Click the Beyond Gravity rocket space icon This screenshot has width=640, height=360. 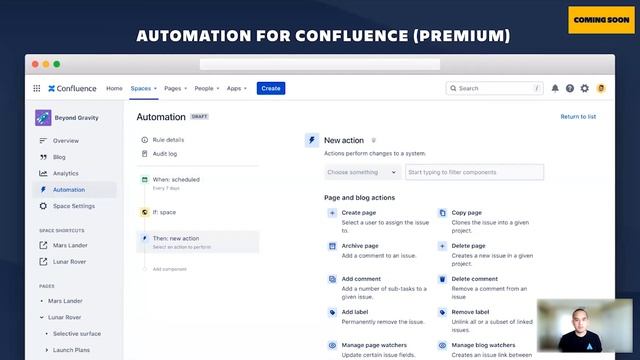coord(43,118)
